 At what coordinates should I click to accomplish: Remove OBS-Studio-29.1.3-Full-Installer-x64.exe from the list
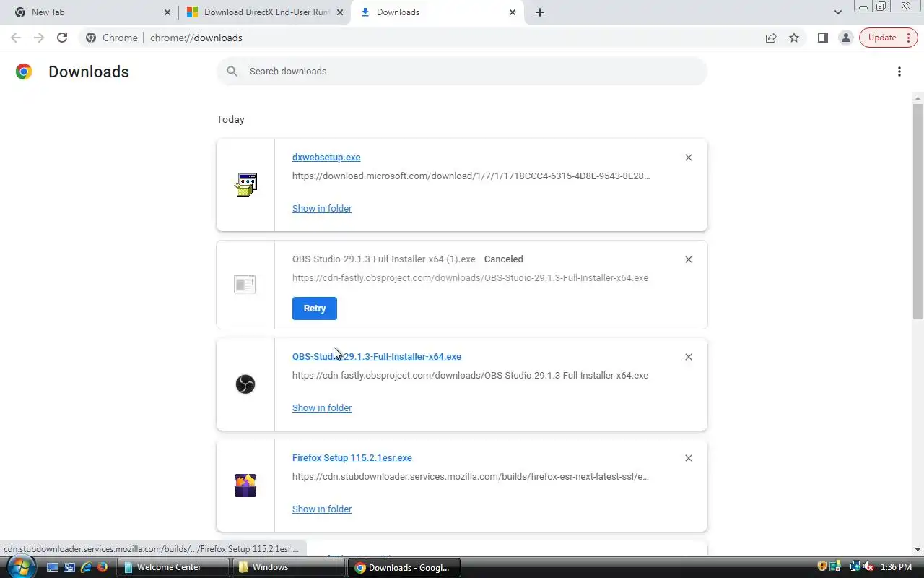point(688,357)
